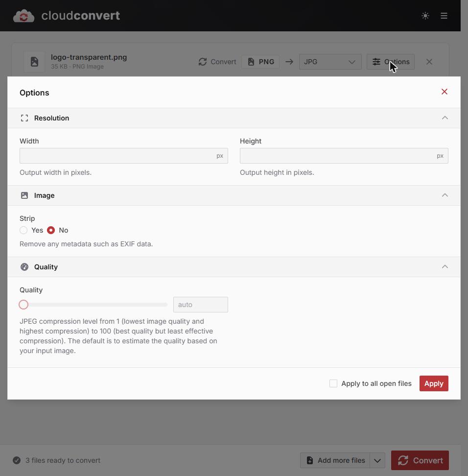This screenshot has width=468, height=476.
Task: Click the PNG source format badge
Action: tap(260, 62)
